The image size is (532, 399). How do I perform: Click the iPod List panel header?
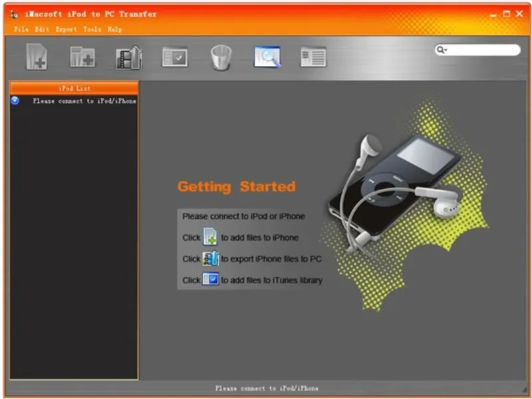(74, 88)
